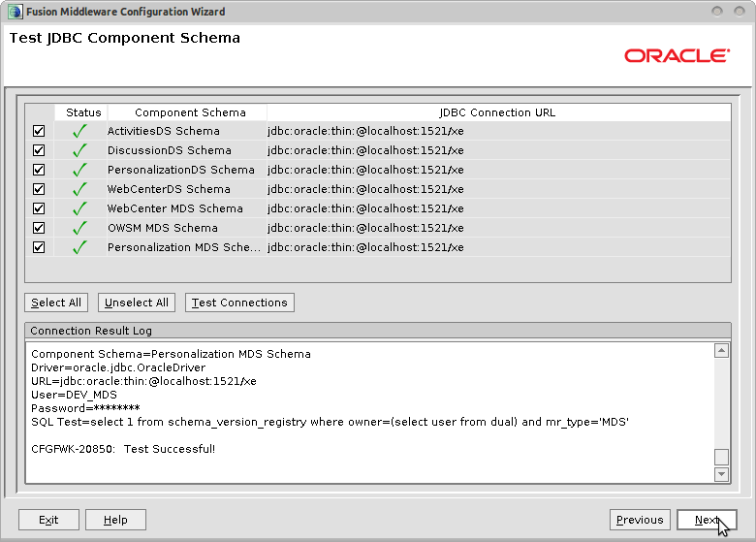Viewport: 756px width, 542px height.
Task: Click the Connection Result Log header
Action: click(x=378, y=331)
